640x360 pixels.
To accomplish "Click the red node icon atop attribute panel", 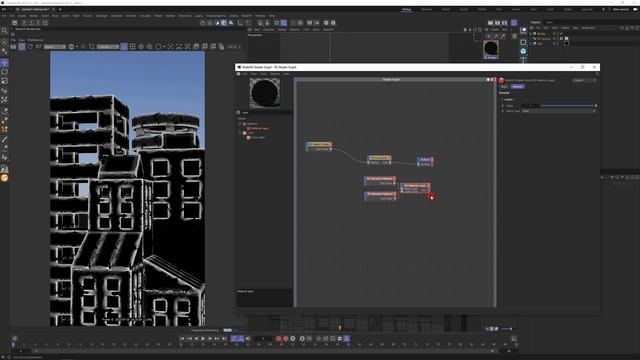I will [x=501, y=80].
